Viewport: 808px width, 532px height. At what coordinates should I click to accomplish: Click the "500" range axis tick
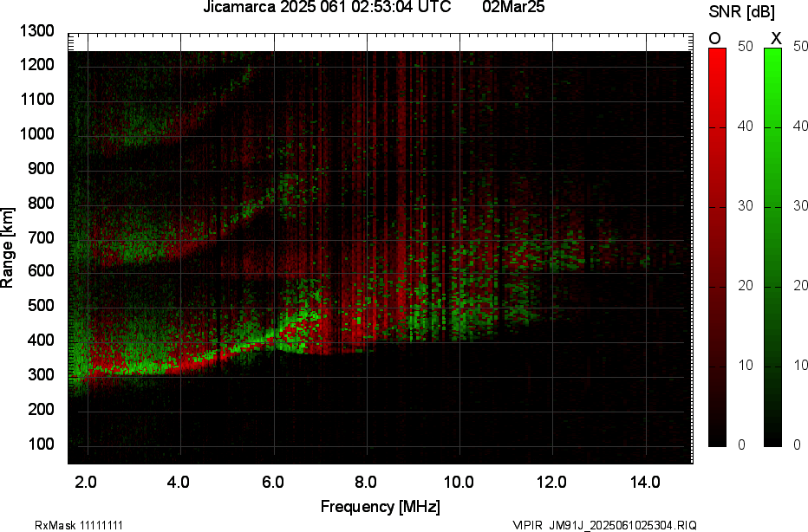(41, 305)
